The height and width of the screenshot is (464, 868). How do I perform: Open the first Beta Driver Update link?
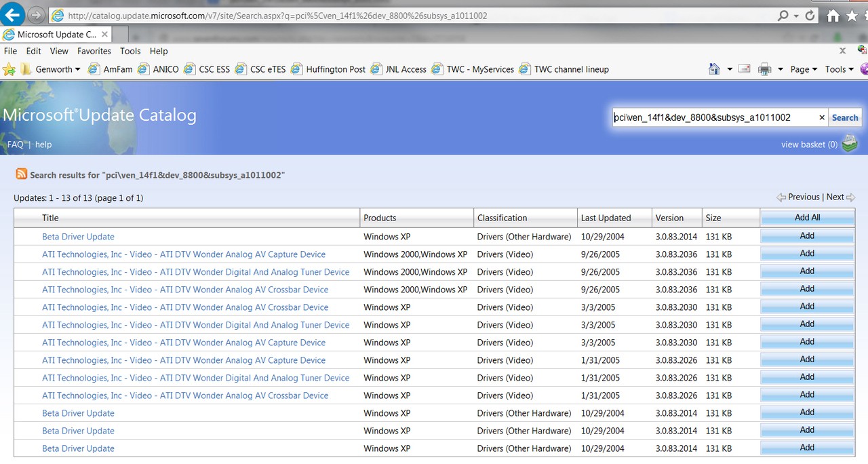(78, 237)
